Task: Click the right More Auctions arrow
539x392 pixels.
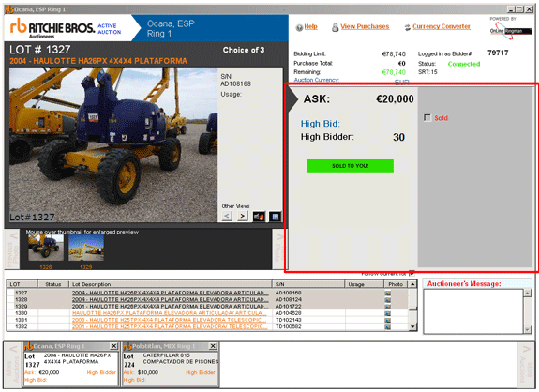Action: (x=526, y=365)
